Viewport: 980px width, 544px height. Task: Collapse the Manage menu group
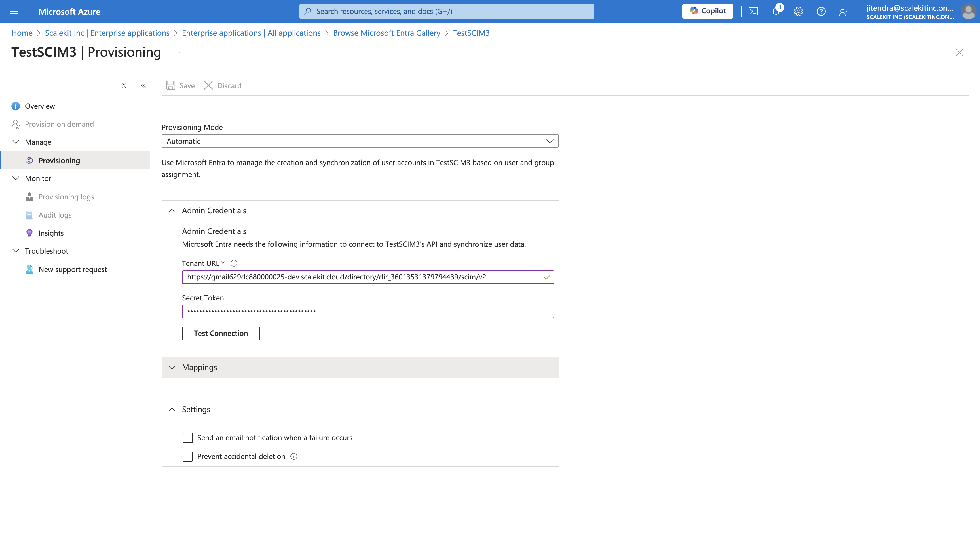[x=16, y=142]
